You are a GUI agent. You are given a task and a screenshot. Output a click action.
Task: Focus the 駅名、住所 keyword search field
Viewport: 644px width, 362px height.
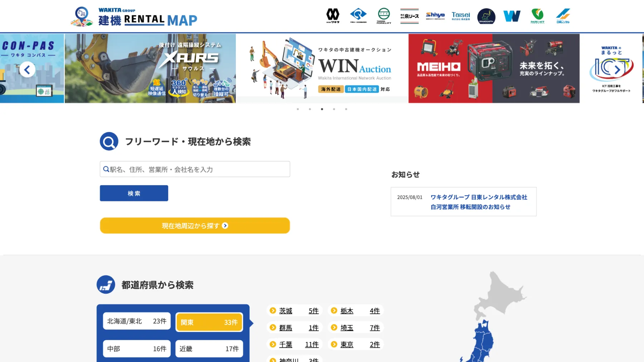click(195, 169)
